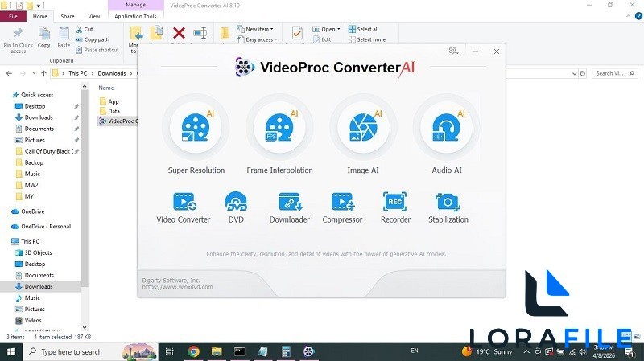Viewport: 644px width, 361px height.
Task: Click Select all in Explorer ribbon
Action: [364, 29]
